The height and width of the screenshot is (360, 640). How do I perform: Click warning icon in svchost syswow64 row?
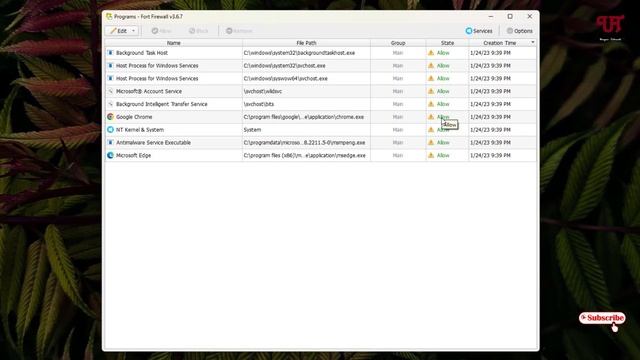tap(431, 78)
